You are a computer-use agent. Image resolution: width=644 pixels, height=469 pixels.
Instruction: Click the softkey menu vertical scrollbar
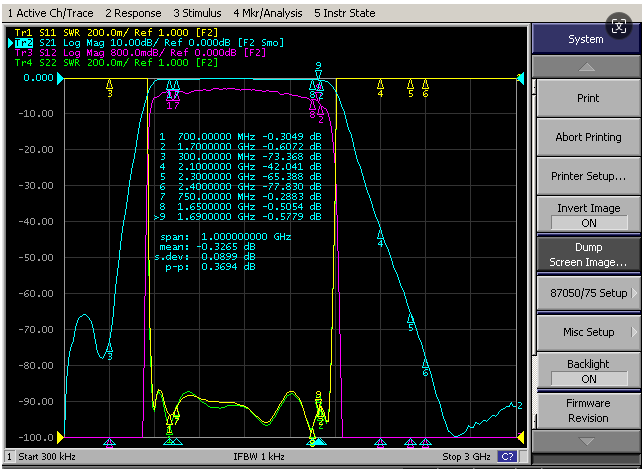pyautogui.click(x=534, y=255)
